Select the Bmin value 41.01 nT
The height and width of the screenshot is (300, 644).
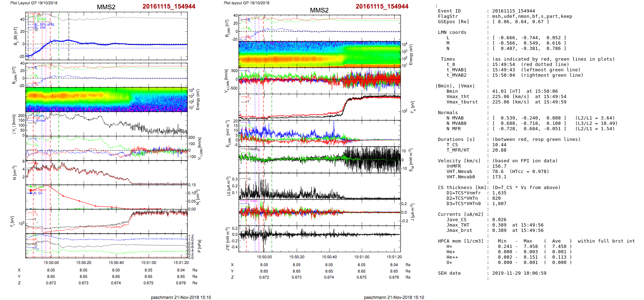coord(506,91)
